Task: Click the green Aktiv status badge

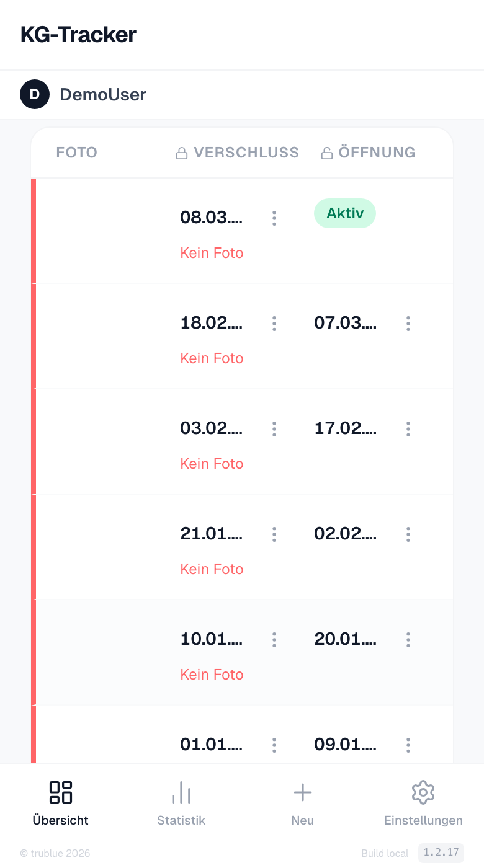Action: coord(345,213)
